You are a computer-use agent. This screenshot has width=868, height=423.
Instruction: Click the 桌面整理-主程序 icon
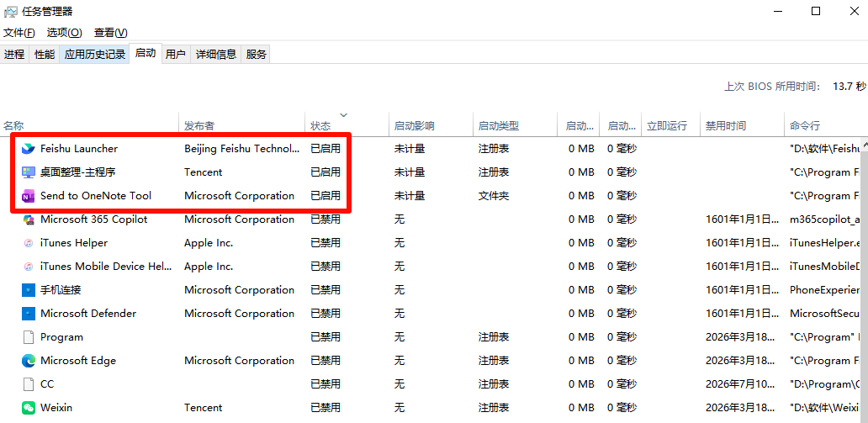coord(29,172)
